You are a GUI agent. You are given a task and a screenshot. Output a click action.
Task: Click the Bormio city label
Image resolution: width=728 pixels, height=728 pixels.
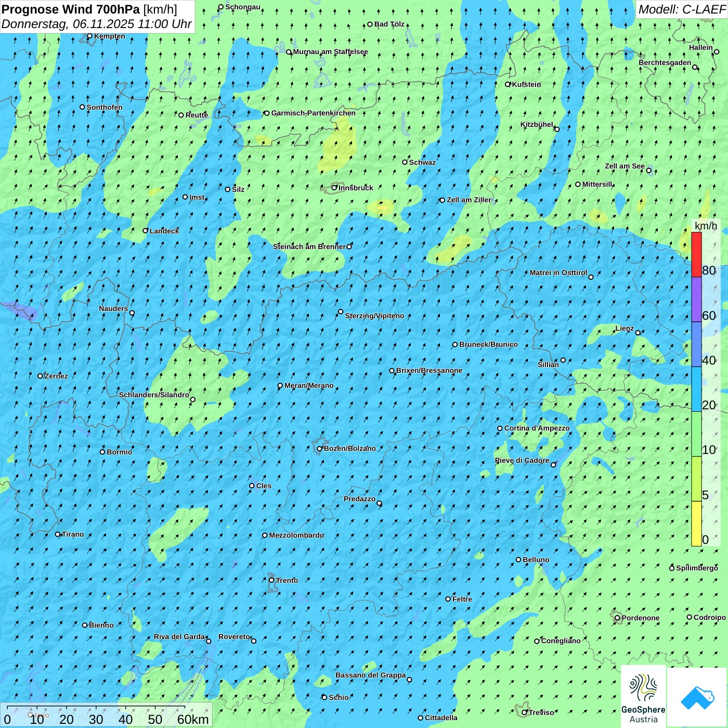[x=119, y=452]
